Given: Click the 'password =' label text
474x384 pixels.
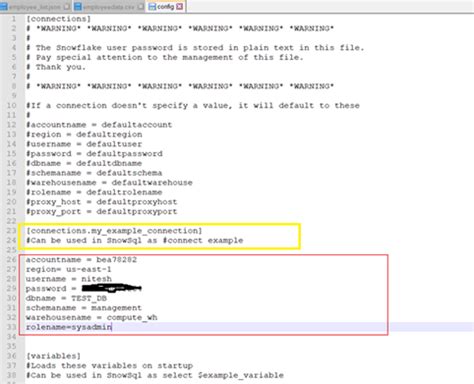Looking at the screenshot, I should click(x=51, y=289).
